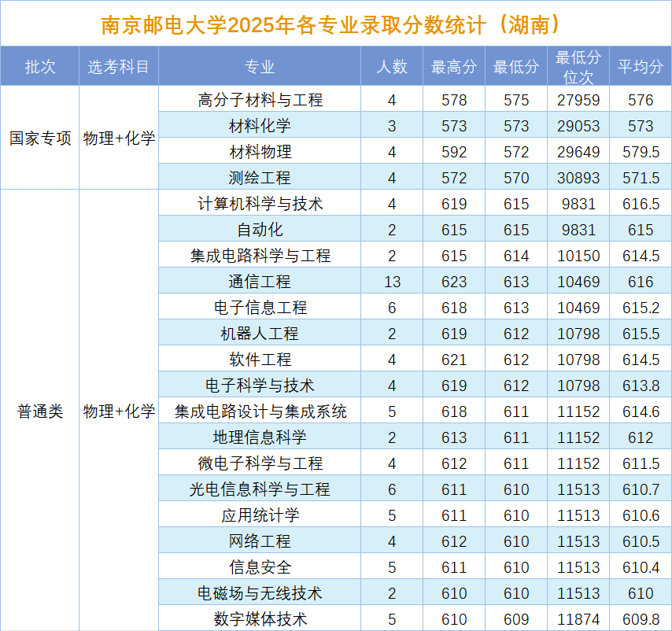Select the major 材料物理

click(260, 152)
